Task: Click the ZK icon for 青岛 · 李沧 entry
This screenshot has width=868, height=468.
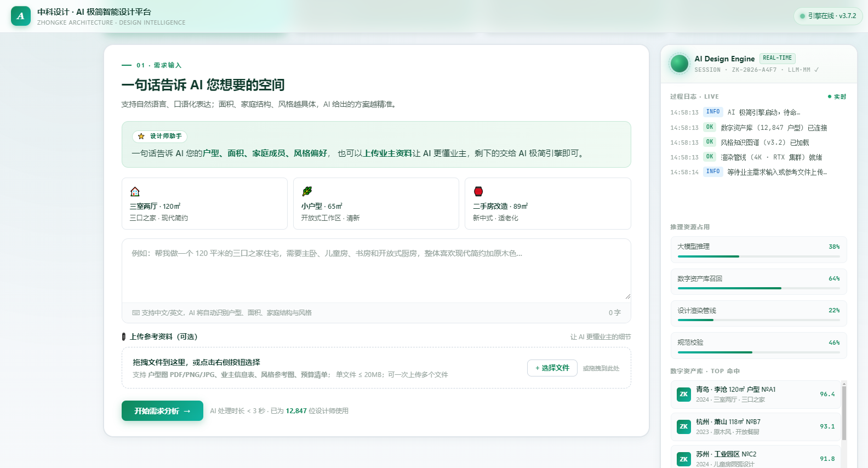Action: [x=684, y=394]
